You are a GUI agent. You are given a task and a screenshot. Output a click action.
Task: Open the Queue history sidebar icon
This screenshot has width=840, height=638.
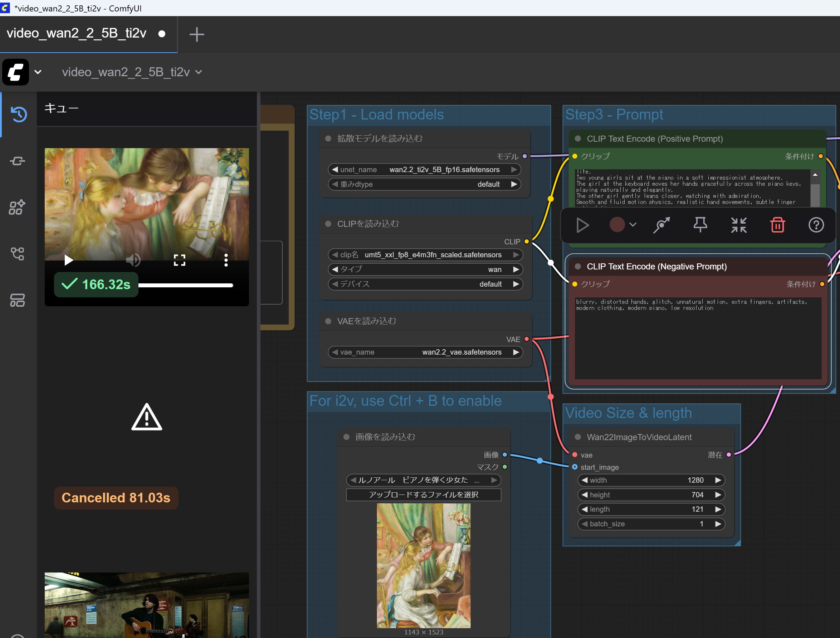[19, 114]
